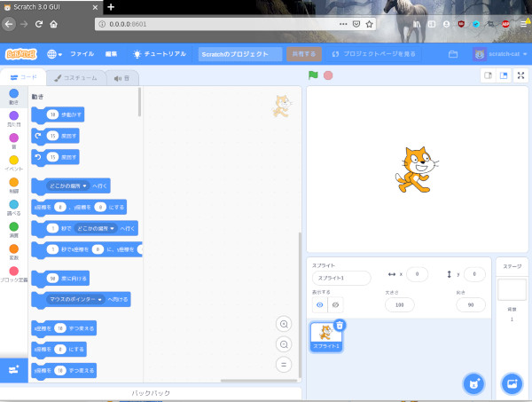Reload the page in the browser
This screenshot has height=402, width=532.
click(x=39, y=24)
